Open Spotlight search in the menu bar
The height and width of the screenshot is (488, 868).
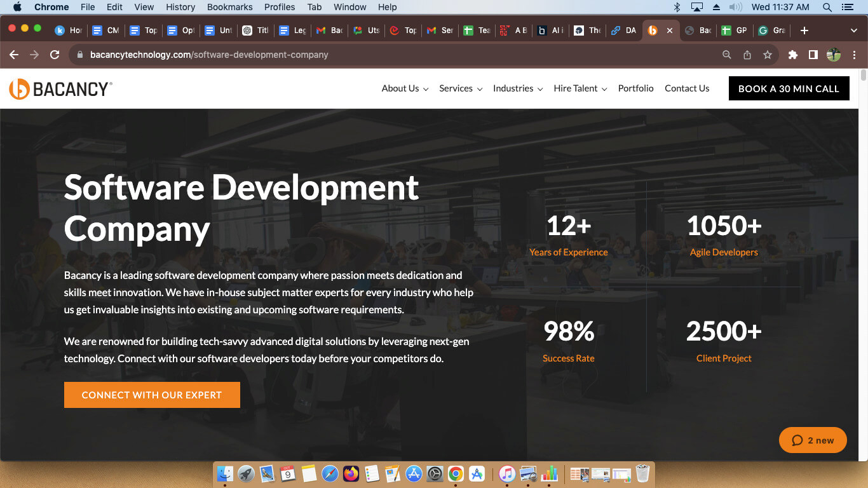pyautogui.click(x=826, y=7)
